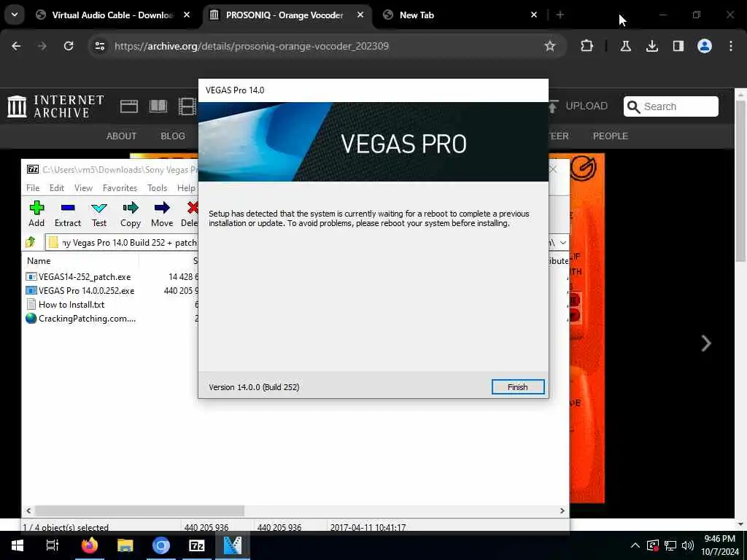Switch to the Virtual Audio Cable tab
This screenshot has height=560, width=747.
click(112, 15)
